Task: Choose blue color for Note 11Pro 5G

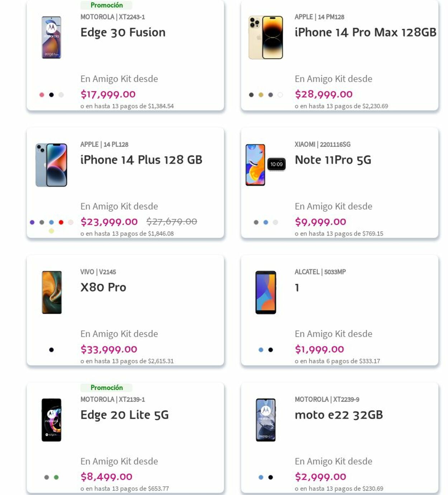Action: pyautogui.click(x=266, y=222)
